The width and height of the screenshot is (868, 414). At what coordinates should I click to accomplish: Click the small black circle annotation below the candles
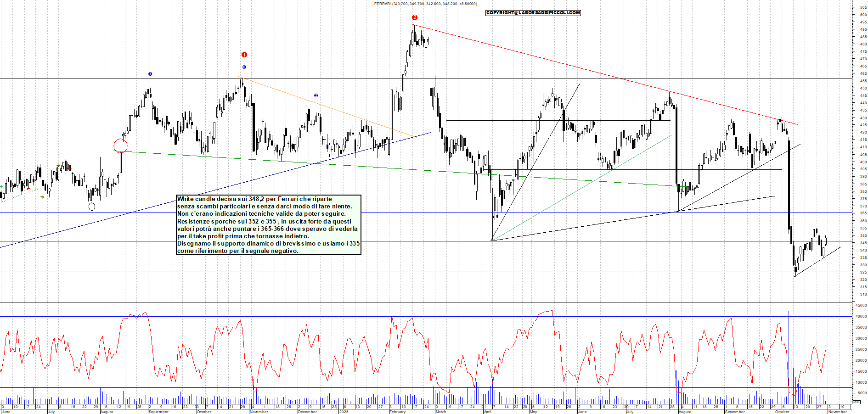92,207
